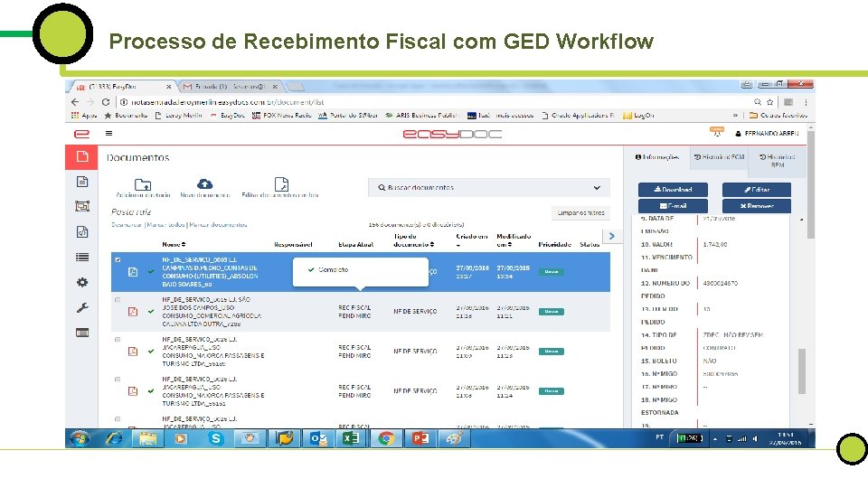868x488 pixels.
Task: Switch to the EasyDoc browser tab
Action: [x=122, y=87]
